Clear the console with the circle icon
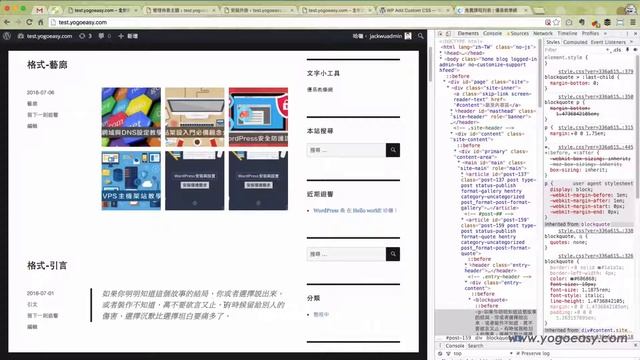The width and height of the screenshot is (640, 360). [x=440, y=353]
